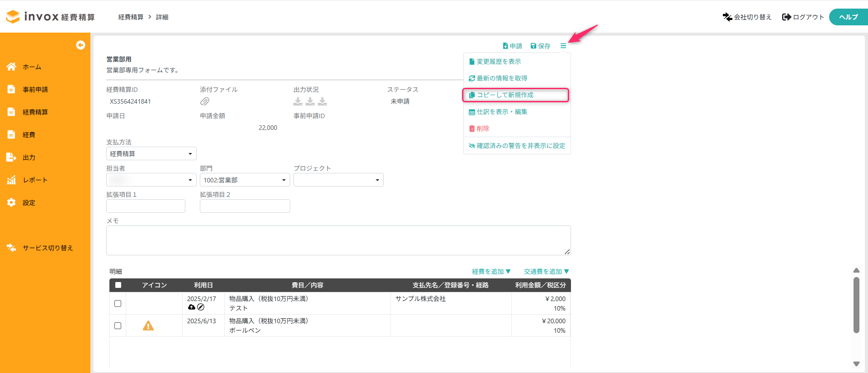
Task: Choose 変更履歴を表示 menu item
Action: pos(498,62)
